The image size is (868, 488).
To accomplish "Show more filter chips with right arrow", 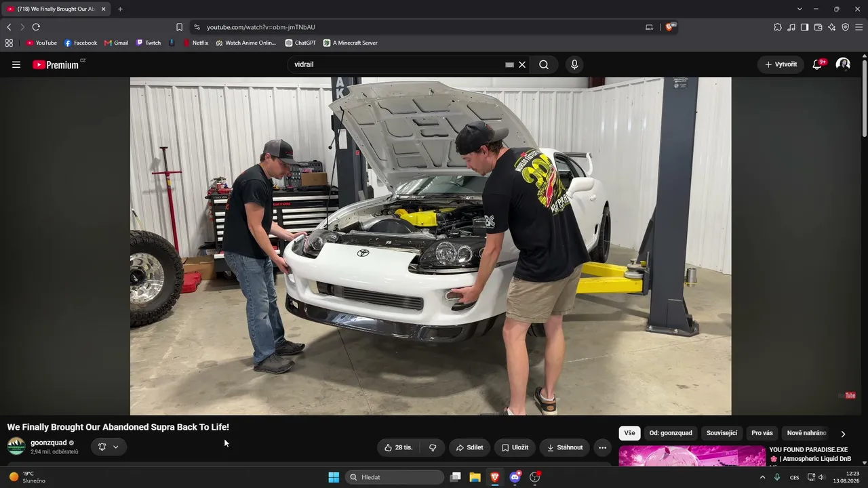I will [x=843, y=434].
